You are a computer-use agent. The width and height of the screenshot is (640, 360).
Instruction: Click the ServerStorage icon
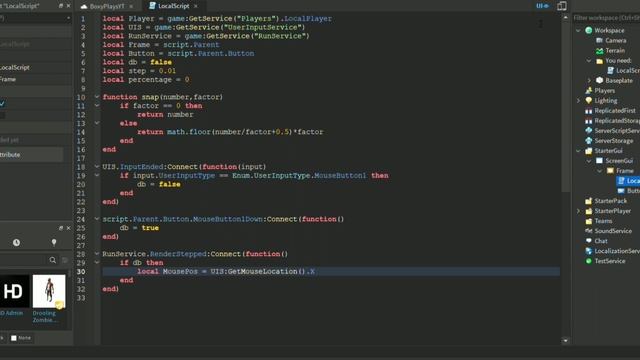click(x=589, y=141)
